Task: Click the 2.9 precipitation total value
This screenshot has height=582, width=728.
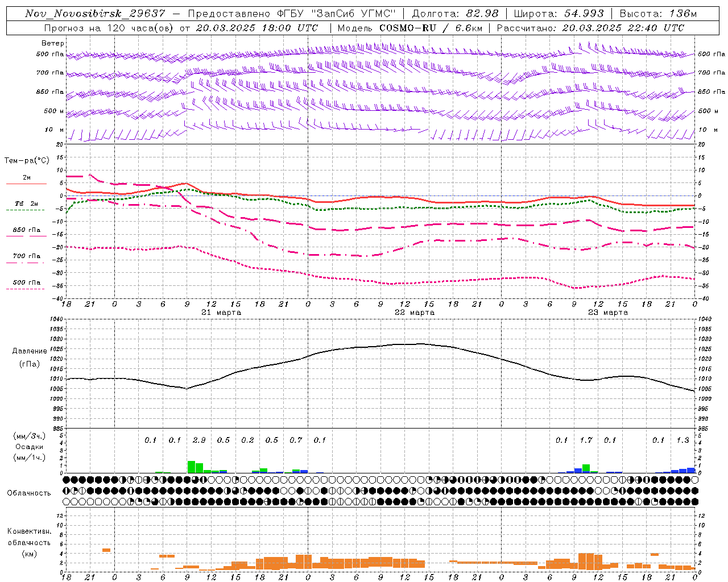Action: point(199,440)
